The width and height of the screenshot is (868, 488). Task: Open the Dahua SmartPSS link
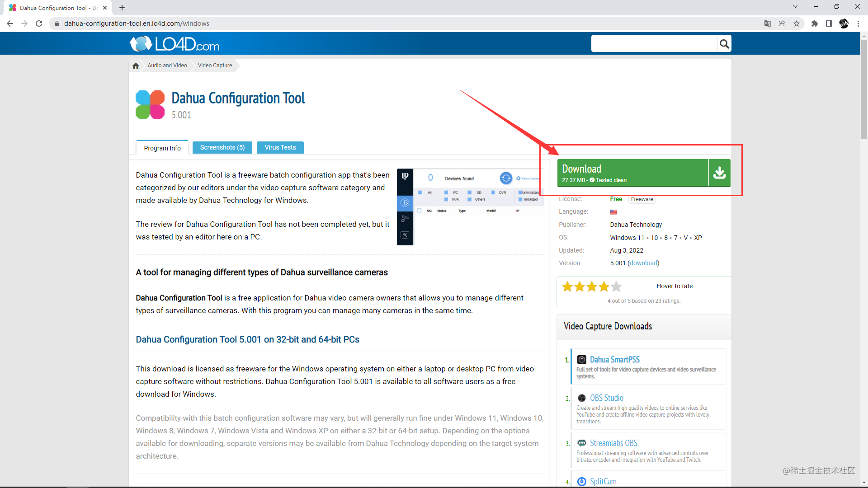click(615, 360)
